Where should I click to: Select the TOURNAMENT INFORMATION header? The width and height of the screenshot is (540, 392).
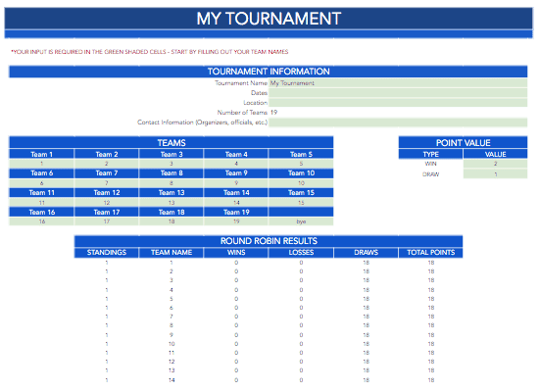pyautogui.click(x=269, y=72)
